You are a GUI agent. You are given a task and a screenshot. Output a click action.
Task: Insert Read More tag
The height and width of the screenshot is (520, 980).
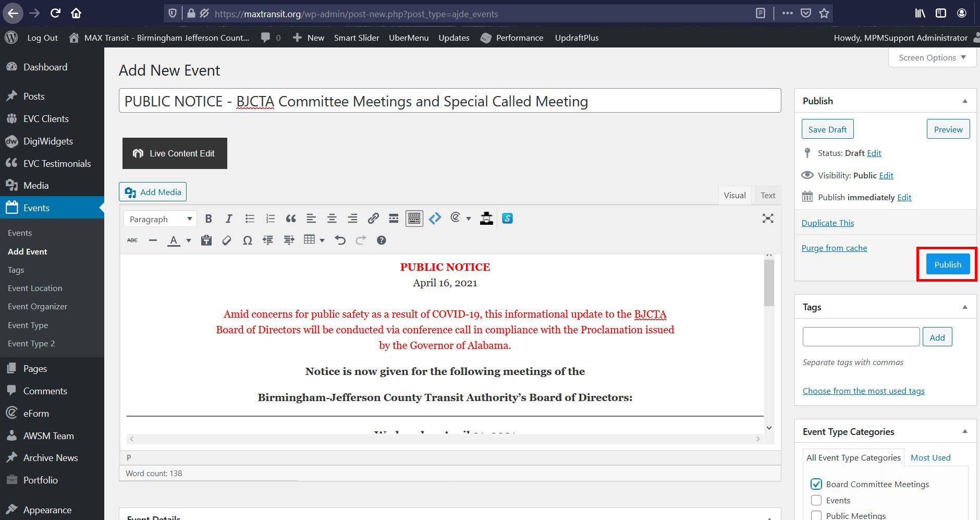(x=394, y=219)
